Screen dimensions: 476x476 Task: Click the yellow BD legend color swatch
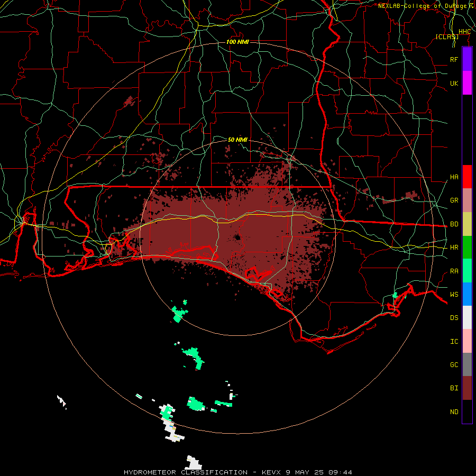point(467,224)
